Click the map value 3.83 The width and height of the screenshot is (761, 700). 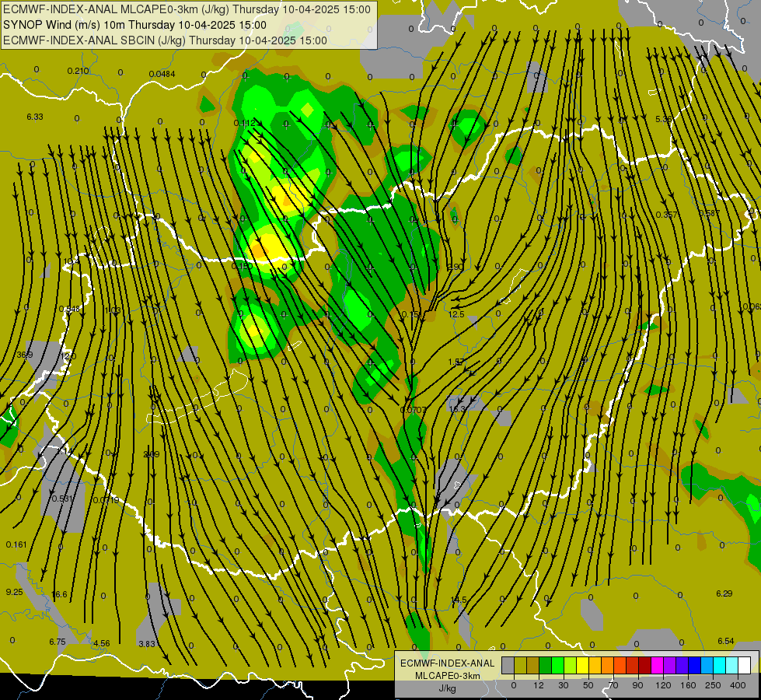pyautogui.click(x=147, y=644)
